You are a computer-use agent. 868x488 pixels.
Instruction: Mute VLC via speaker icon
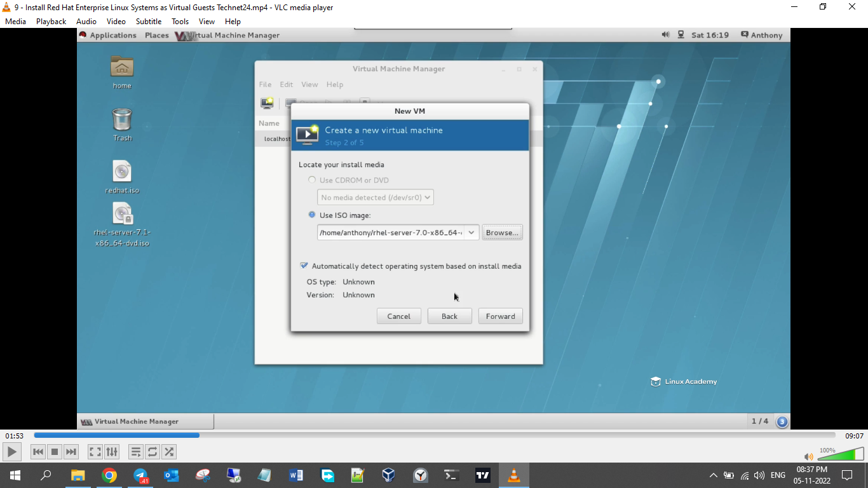click(x=808, y=456)
